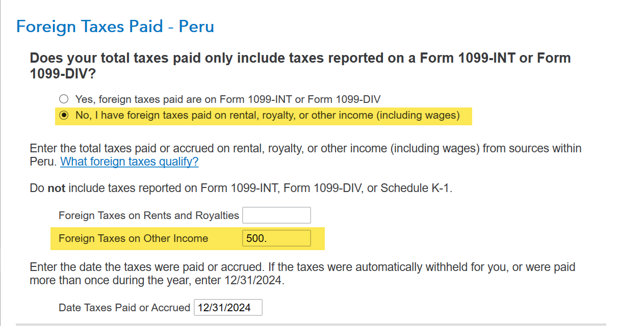Click the Enter the date the taxes paragraph

pyautogui.click(x=302, y=267)
